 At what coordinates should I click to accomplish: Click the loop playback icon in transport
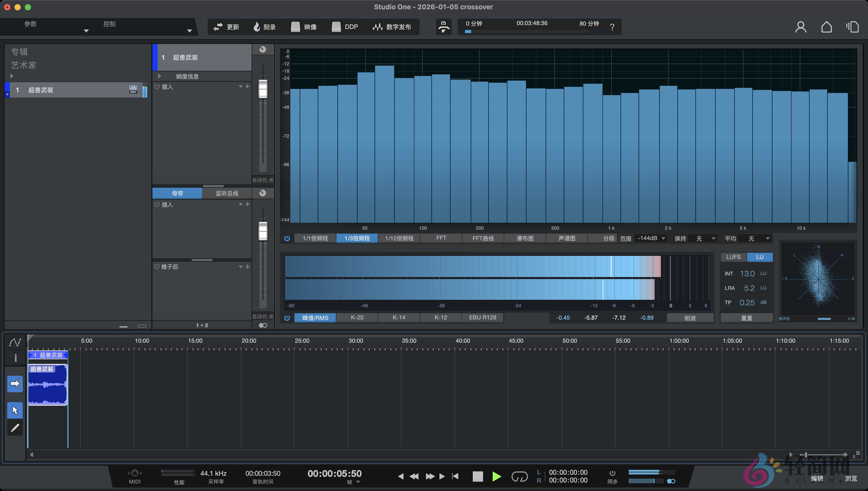520,477
